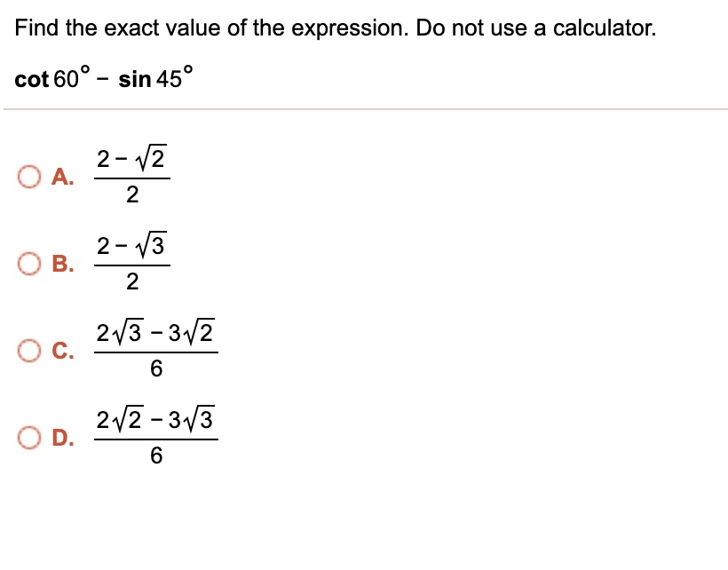Click the numerator 2 − √2 of answer A
Image resolution: width=728 pixels, height=570 pixels.
(132, 158)
